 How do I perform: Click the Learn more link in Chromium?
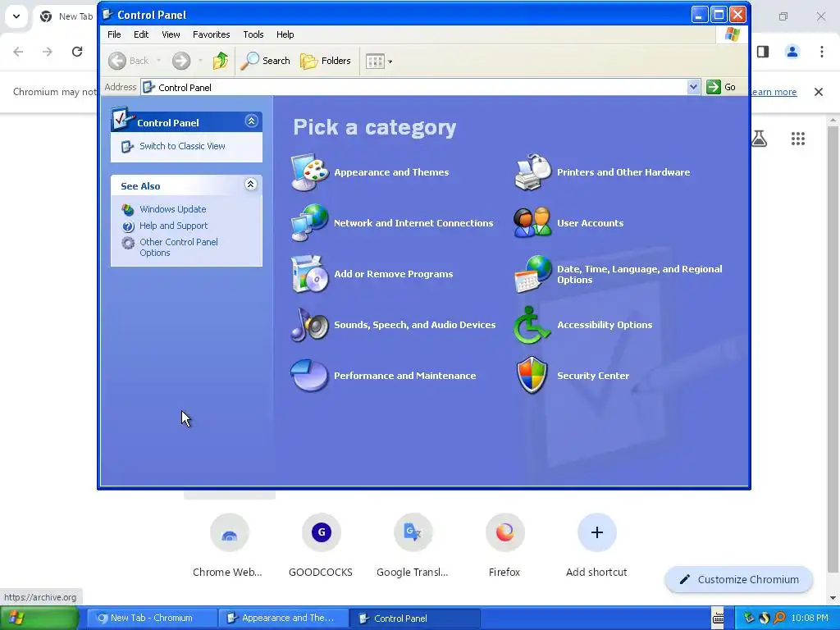[x=774, y=92]
